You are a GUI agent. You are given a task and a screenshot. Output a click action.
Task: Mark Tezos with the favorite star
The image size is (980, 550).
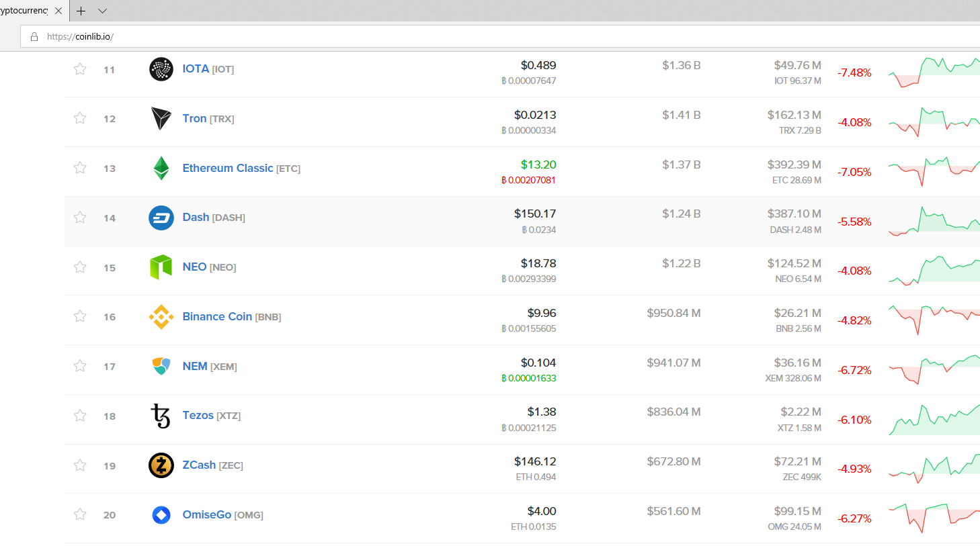coord(80,416)
